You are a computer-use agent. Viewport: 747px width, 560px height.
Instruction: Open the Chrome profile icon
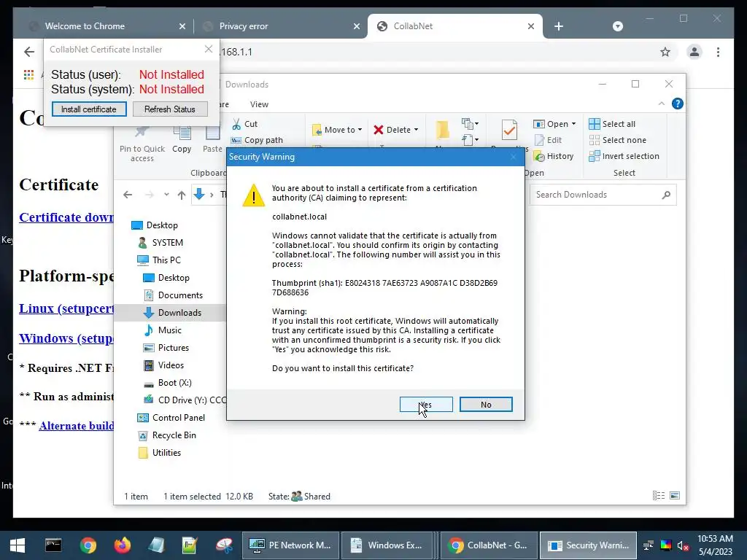point(694,52)
